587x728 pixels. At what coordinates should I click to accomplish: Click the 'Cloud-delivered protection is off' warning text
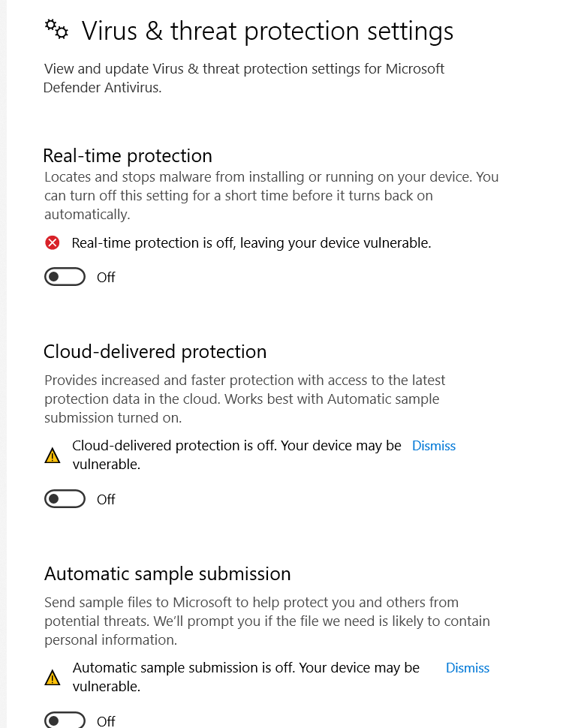(x=237, y=455)
